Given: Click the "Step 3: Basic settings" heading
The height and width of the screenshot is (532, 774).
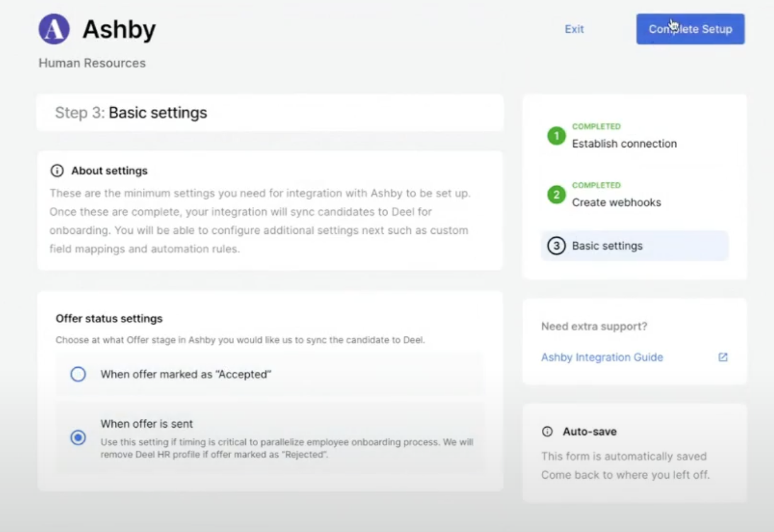Looking at the screenshot, I should pos(131,113).
